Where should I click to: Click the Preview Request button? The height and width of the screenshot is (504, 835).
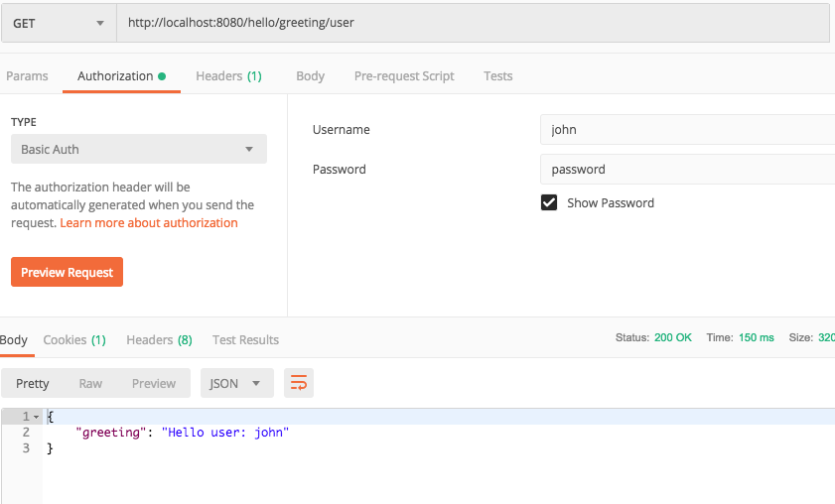tap(68, 272)
